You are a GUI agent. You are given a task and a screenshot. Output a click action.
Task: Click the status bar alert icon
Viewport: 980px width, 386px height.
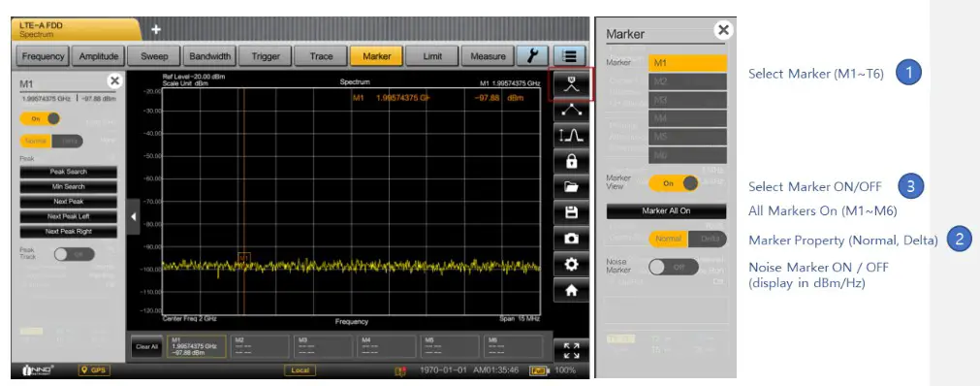(x=400, y=371)
